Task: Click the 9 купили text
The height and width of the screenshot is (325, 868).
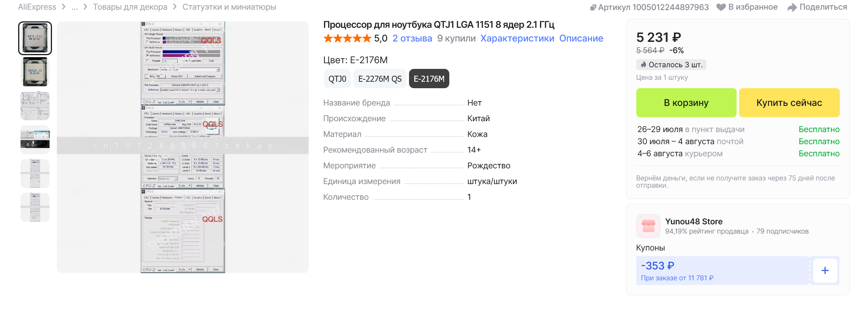Action: (x=456, y=38)
